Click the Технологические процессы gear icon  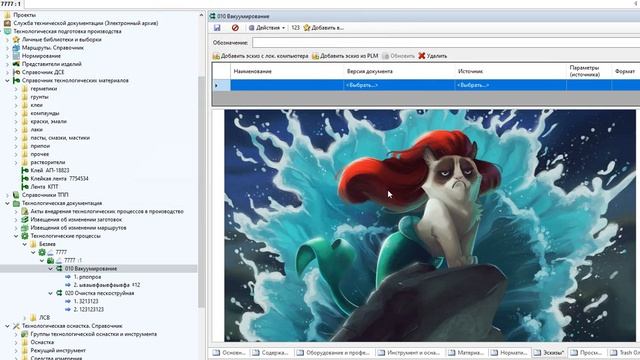pos(24,236)
